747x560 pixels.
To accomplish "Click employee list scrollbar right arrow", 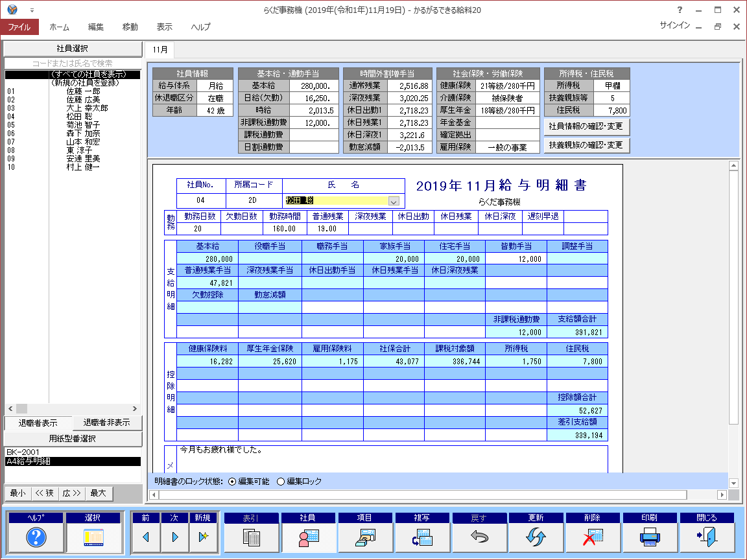I will [x=135, y=408].
